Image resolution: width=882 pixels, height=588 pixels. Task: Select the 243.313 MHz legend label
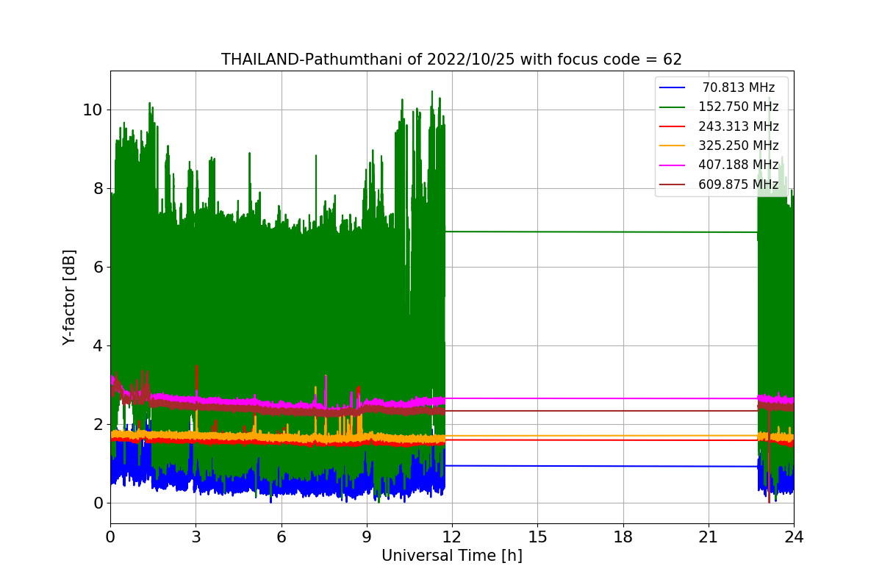coord(739,126)
